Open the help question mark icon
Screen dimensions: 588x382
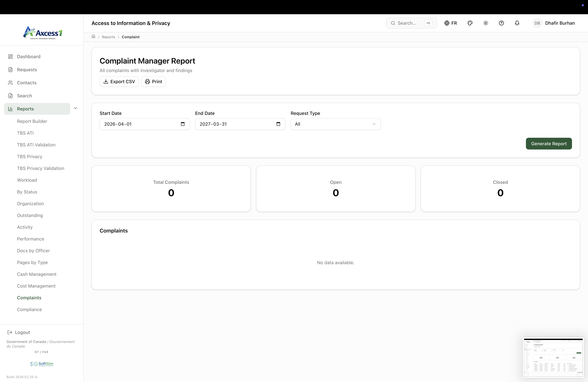[501, 23]
